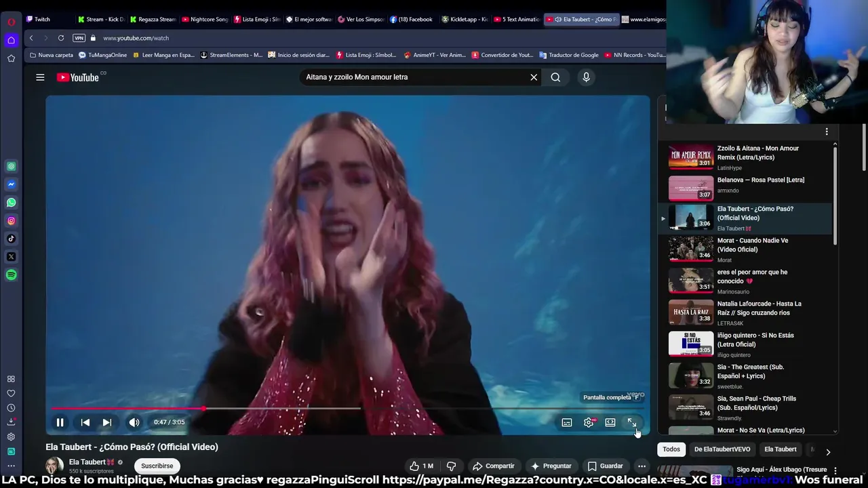Image resolution: width=868 pixels, height=488 pixels.
Task: Open Instagram in Opera sidebar
Action: (11, 221)
